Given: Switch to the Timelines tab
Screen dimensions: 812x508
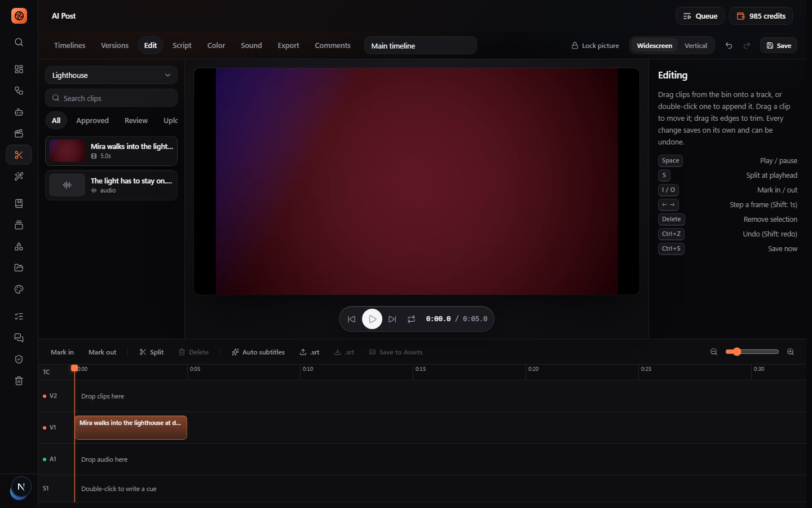Looking at the screenshot, I should coord(70,45).
